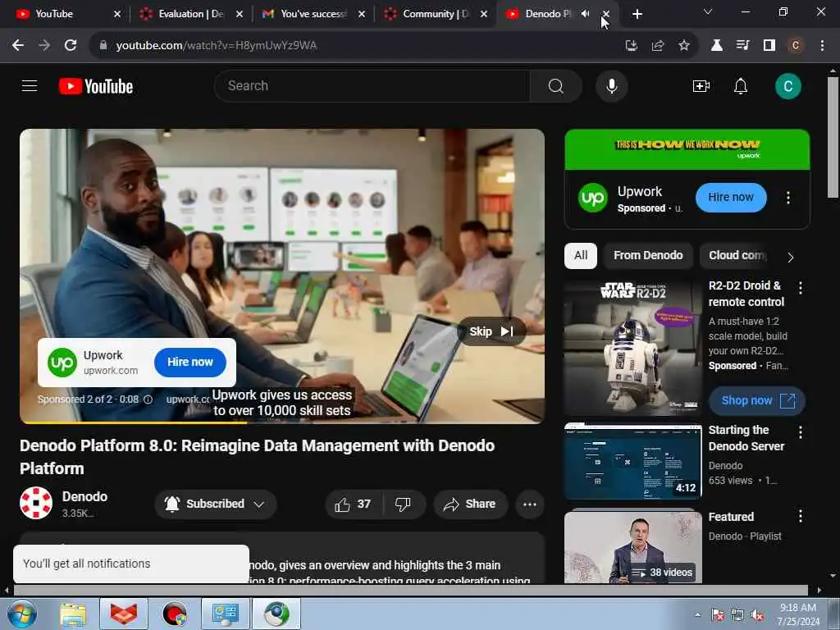Image resolution: width=840 pixels, height=630 pixels.
Task: Open more actions ellipsis under video
Action: pos(529,504)
